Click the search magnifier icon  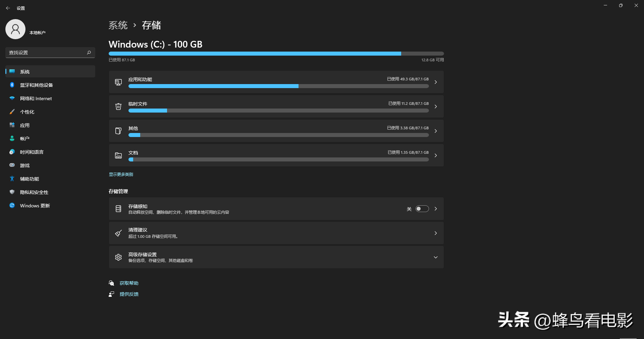pos(89,53)
